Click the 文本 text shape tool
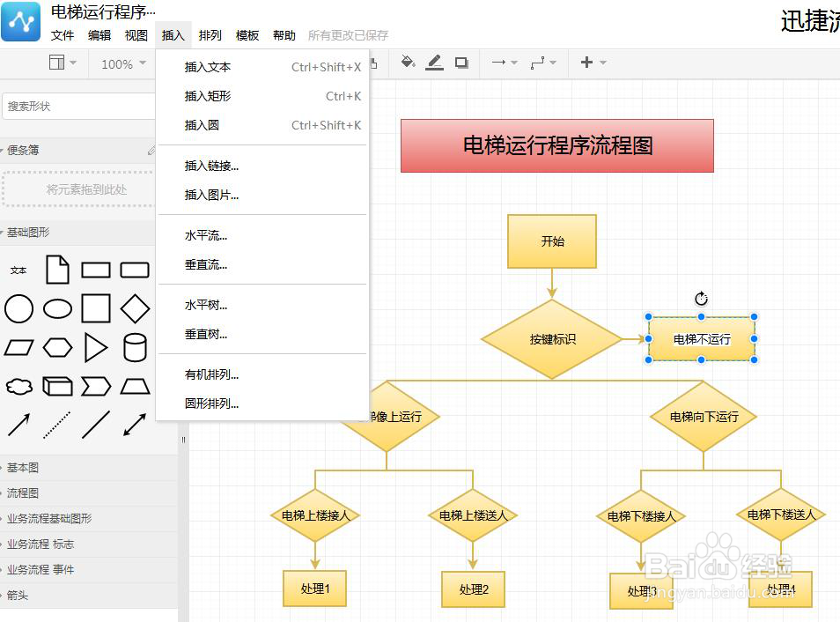This screenshot has height=622, width=840. 18,270
